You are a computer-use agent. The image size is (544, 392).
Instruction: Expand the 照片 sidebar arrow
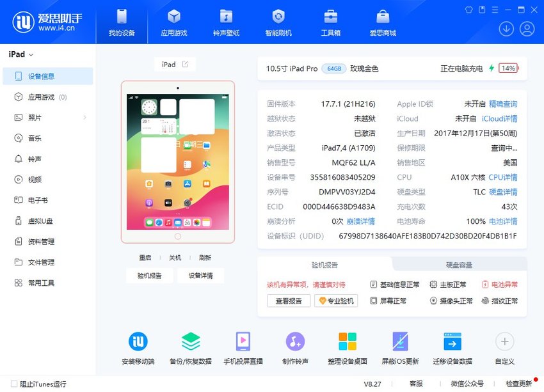click(84, 118)
